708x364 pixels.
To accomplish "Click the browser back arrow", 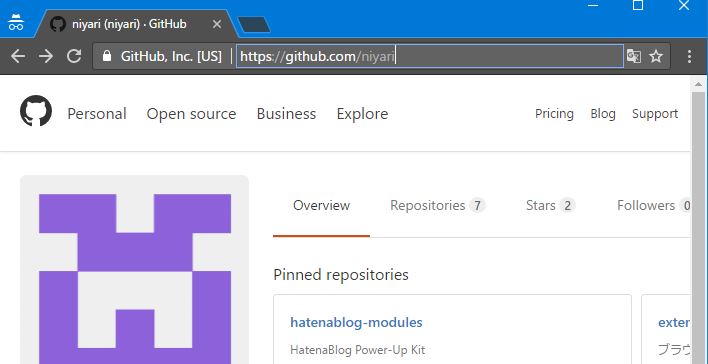I will pyautogui.click(x=18, y=56).
